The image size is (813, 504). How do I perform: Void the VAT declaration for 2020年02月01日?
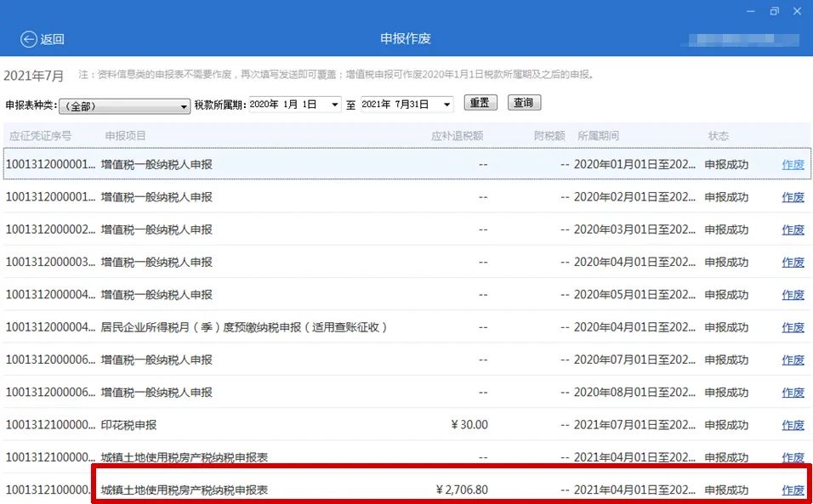point(793,197)
